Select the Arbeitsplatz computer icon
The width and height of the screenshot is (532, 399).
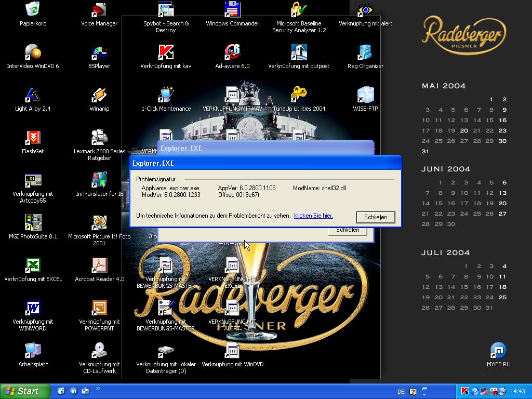coord(33,351)
